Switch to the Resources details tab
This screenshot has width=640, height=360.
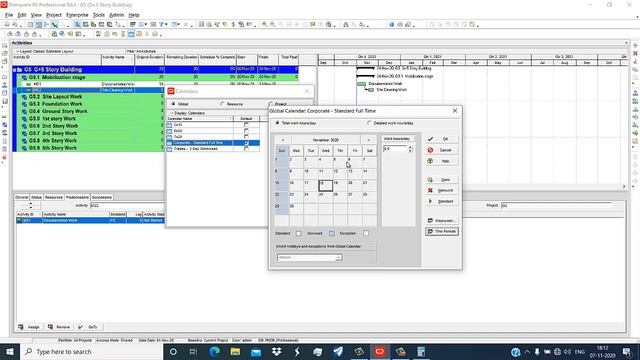click(x=53, y=197)
